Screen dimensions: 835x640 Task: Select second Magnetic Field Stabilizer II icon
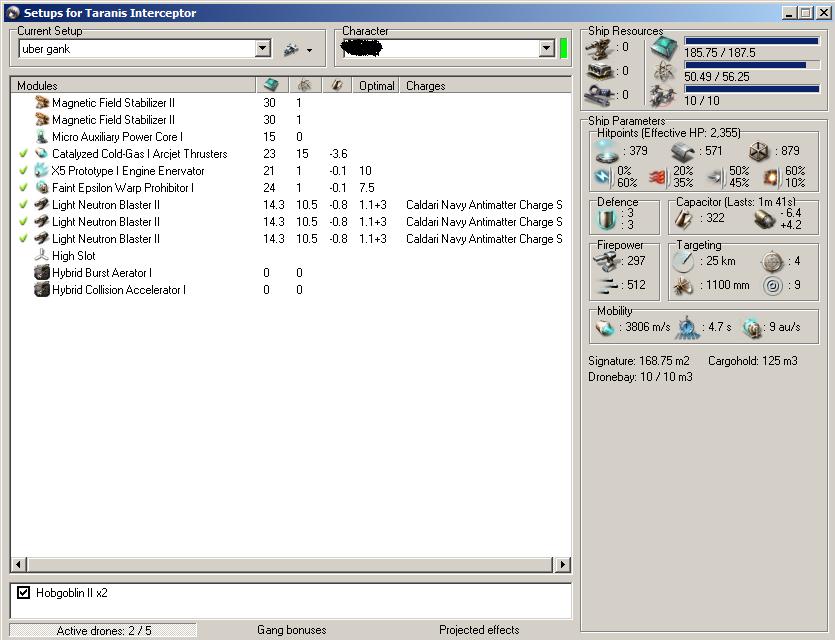coord(42,119)
